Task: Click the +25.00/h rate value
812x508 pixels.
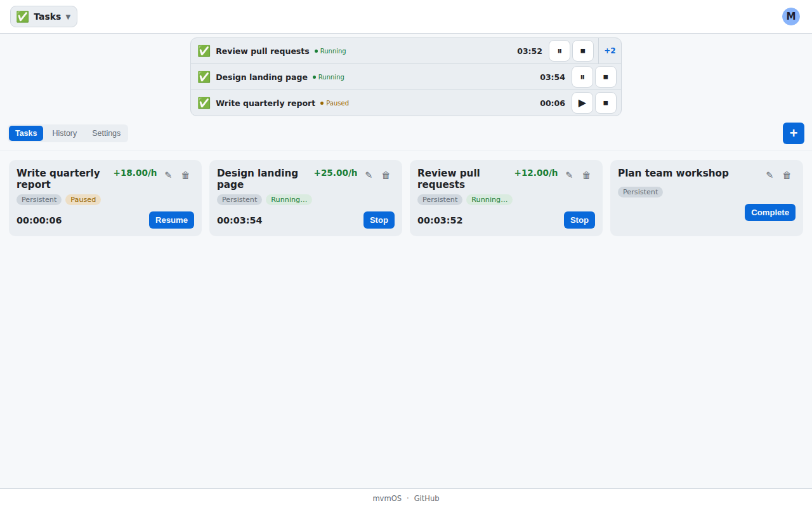Action: pyautogui.click(x=336, y=173)
